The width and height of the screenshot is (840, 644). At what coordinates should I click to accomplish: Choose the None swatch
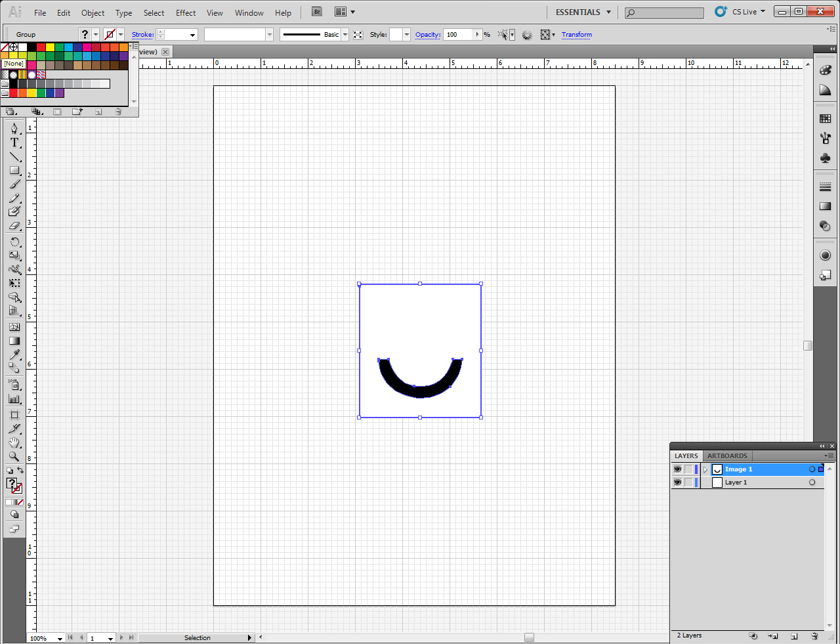coord(5,47)
